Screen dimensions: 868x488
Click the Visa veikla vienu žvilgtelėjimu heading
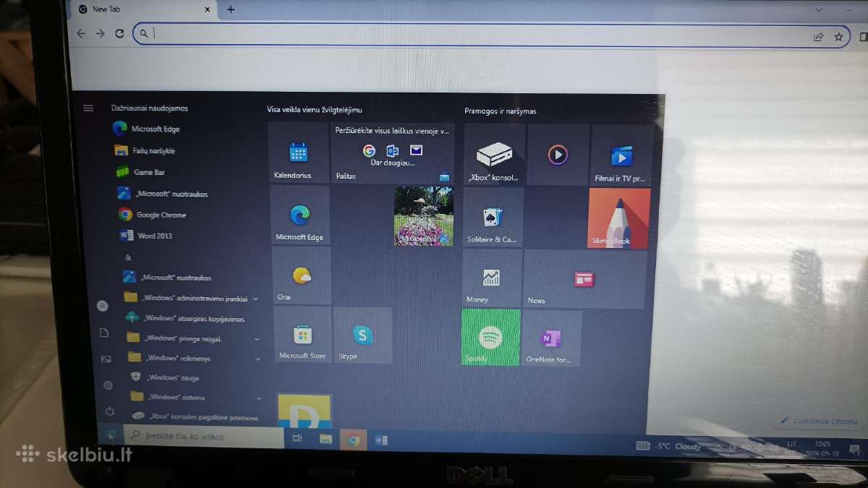(315, 110)
